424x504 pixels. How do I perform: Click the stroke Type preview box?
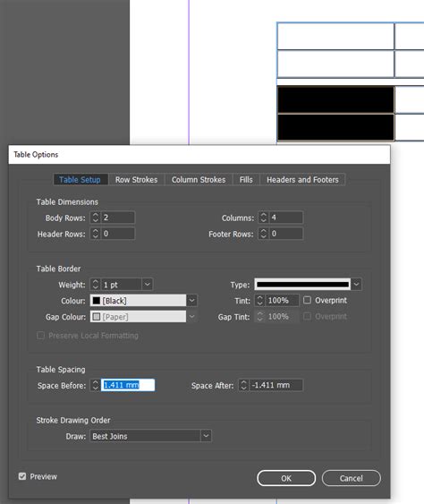302,285
